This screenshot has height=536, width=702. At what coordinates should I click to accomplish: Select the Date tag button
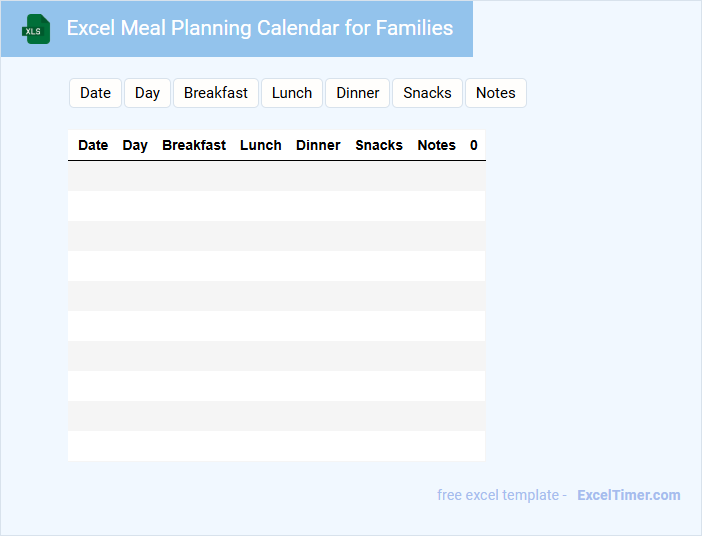(x=95, y=93)
